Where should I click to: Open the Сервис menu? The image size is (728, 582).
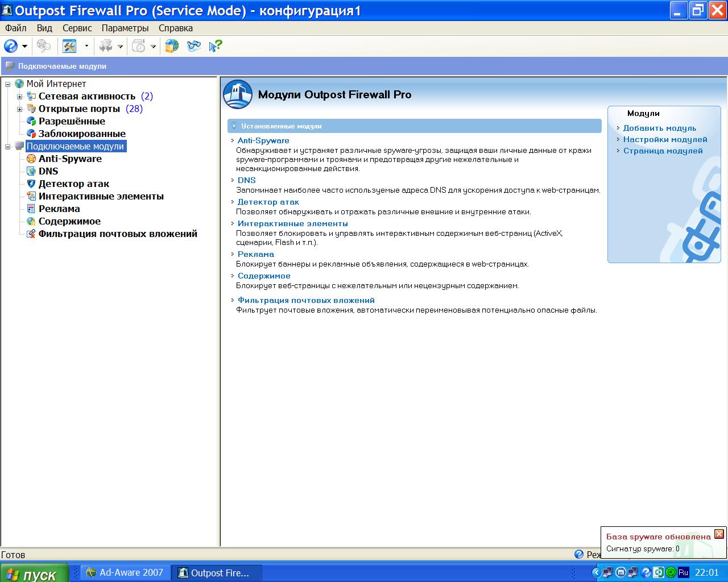pyautogui.click(x=77, y=28)
